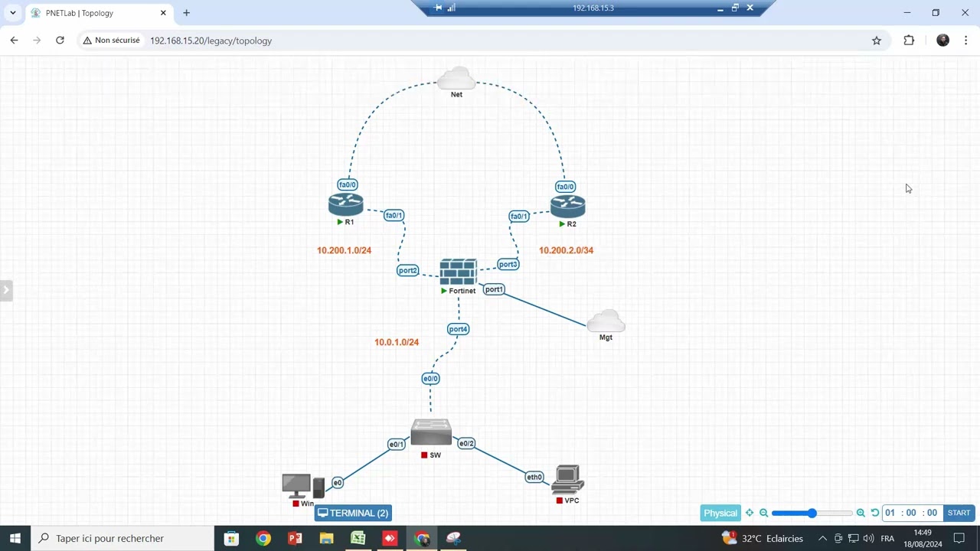Click the 10.0.1.0/24 label

tap(397, 342)
